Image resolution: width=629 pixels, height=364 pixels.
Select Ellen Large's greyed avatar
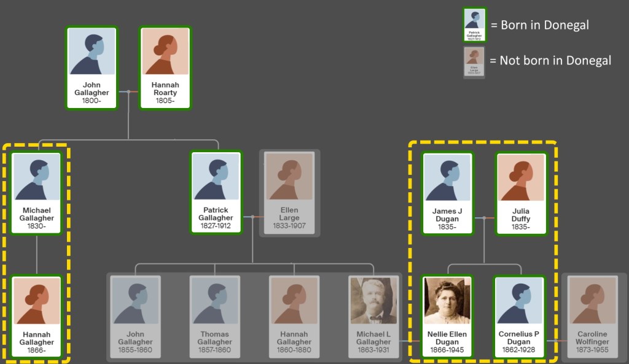[289, 177]
